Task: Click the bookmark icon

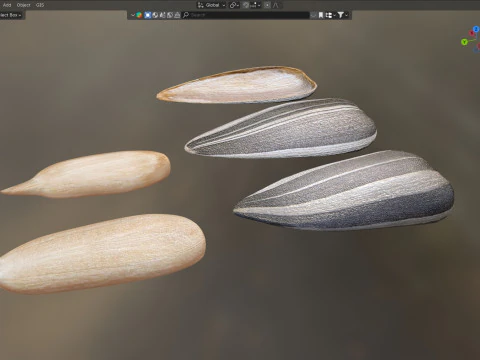Action: 321,15
